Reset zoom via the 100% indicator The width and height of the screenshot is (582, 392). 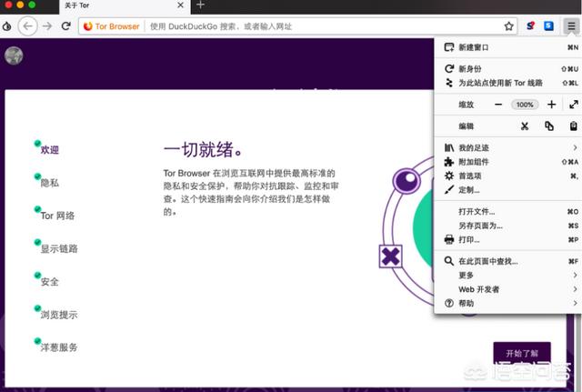pyautogui.click(x=525, y=105)
